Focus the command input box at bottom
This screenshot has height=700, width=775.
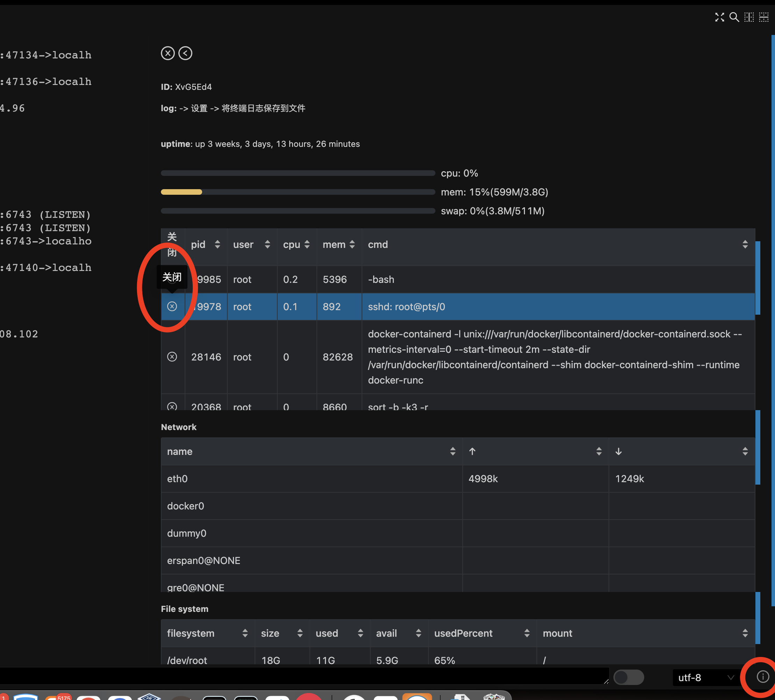304,677
